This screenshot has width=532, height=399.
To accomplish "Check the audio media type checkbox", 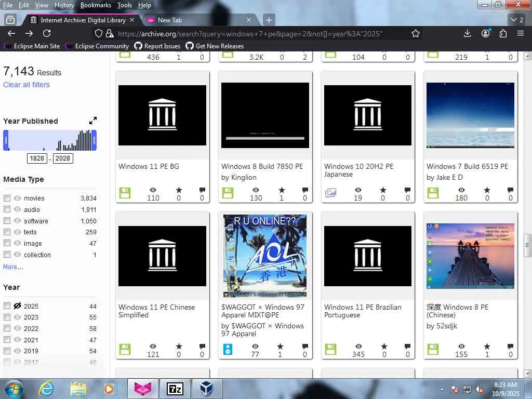I will tap(7, 209).
